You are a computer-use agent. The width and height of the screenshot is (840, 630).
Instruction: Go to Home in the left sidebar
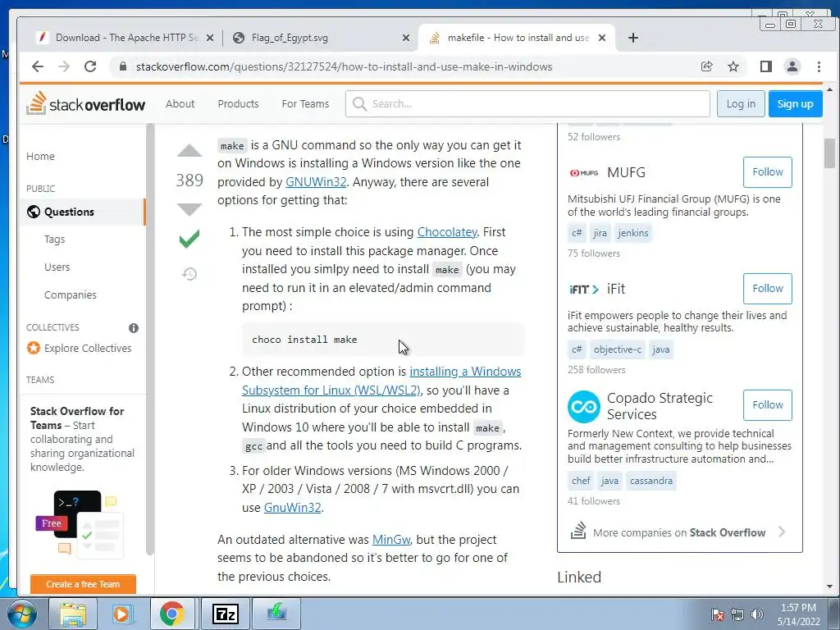[41, 157]
